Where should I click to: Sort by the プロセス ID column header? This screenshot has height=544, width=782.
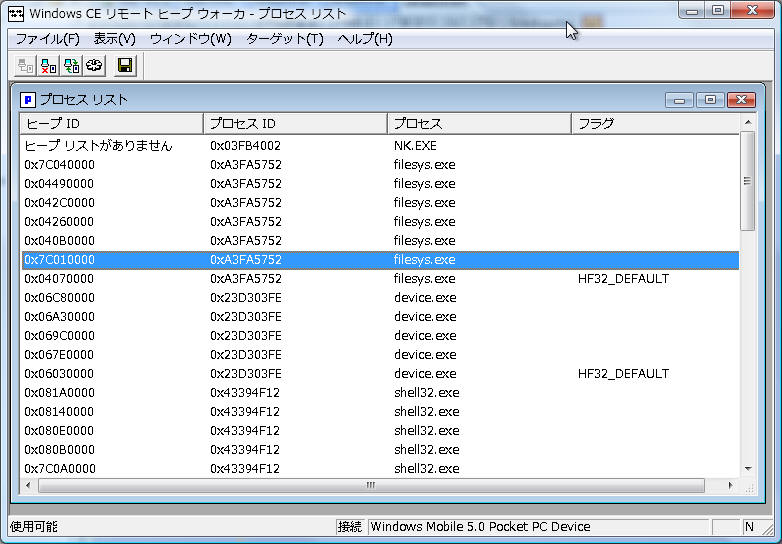coord(295,124)
